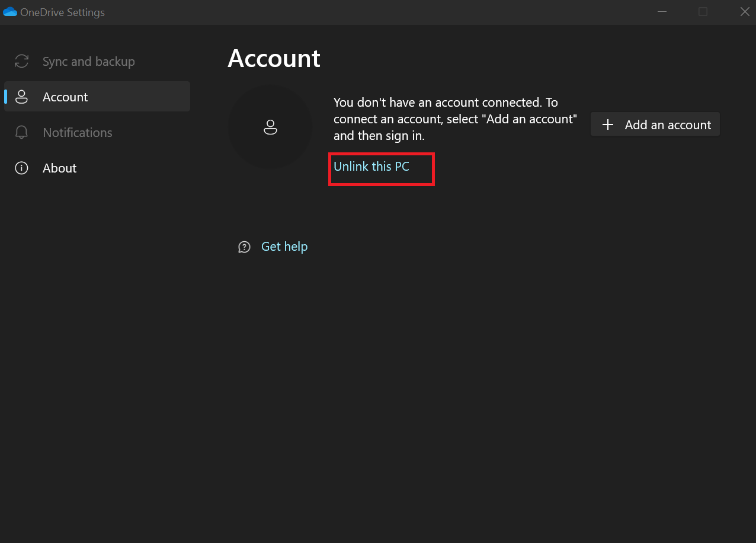This screenshot has width=756, height=543.
Task: Open the Get help link
Action: (284, 247)
